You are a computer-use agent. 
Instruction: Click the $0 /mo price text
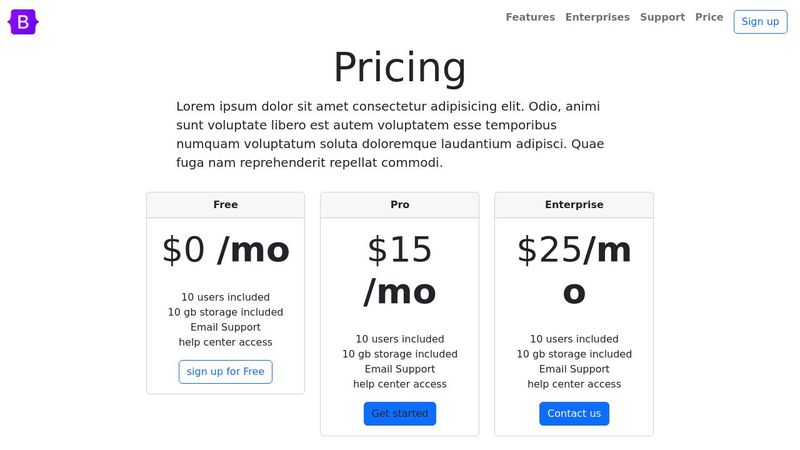pos(225,250)
